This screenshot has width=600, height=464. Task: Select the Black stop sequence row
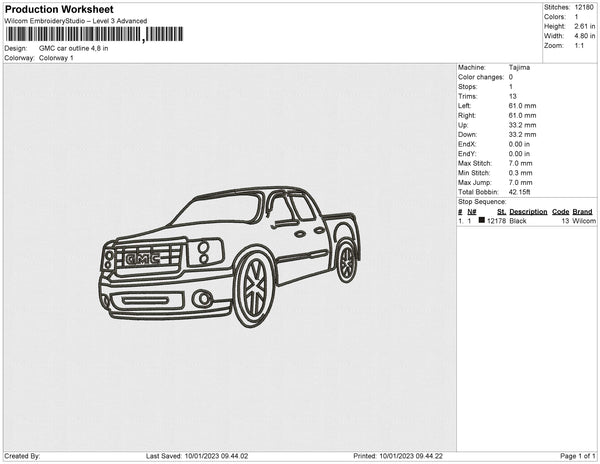(525, 220)
